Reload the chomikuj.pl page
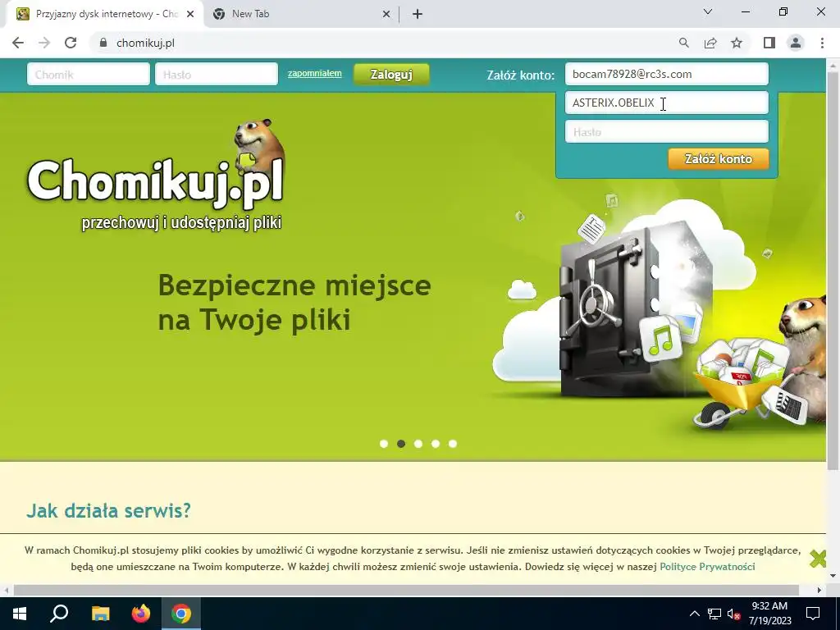Image resolution: width=840 pixels, height=630 pixels. (x=71, y=43)
